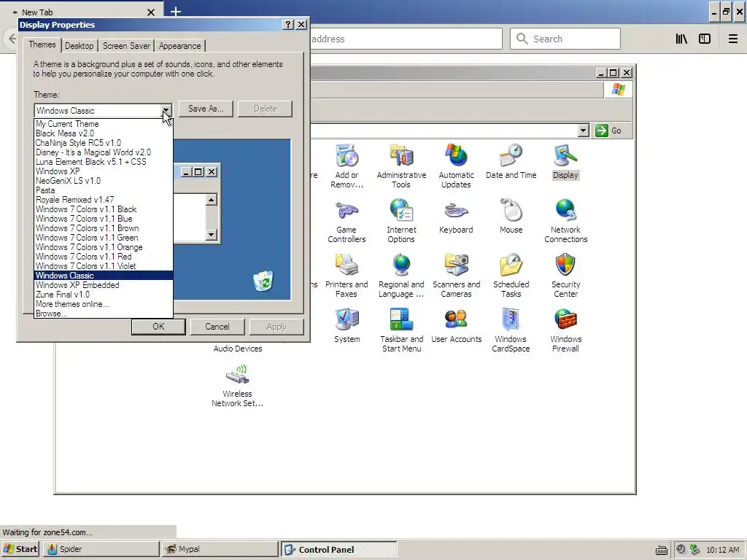Click the Go button in Control Panel
Screen dimensions: 747x560
[x=609, y=131]
